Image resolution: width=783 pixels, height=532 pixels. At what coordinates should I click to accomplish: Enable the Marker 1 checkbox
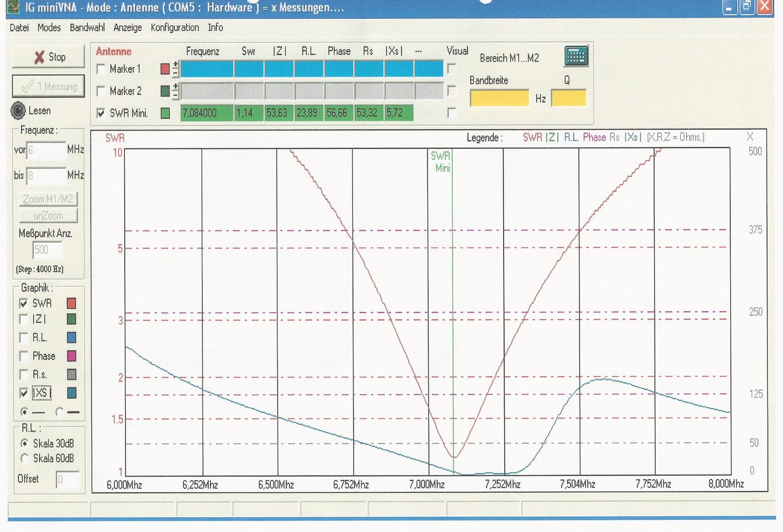coord(101,69)
